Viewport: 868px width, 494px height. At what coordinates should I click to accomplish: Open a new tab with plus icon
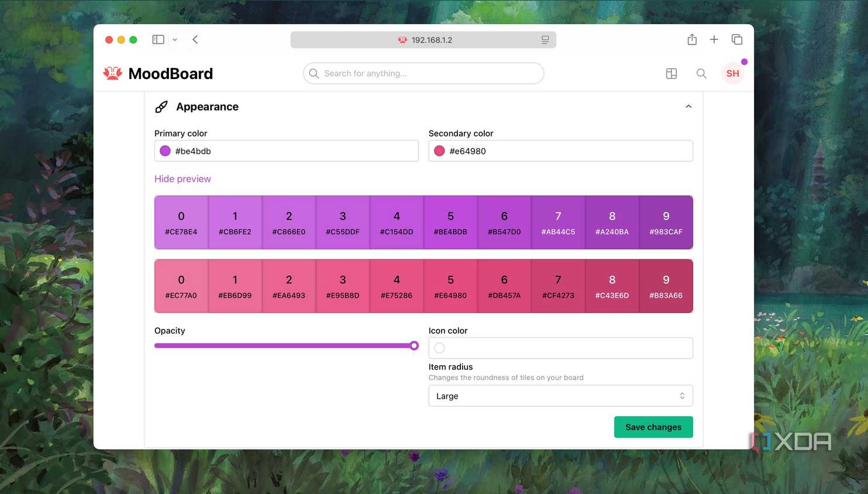714,39
